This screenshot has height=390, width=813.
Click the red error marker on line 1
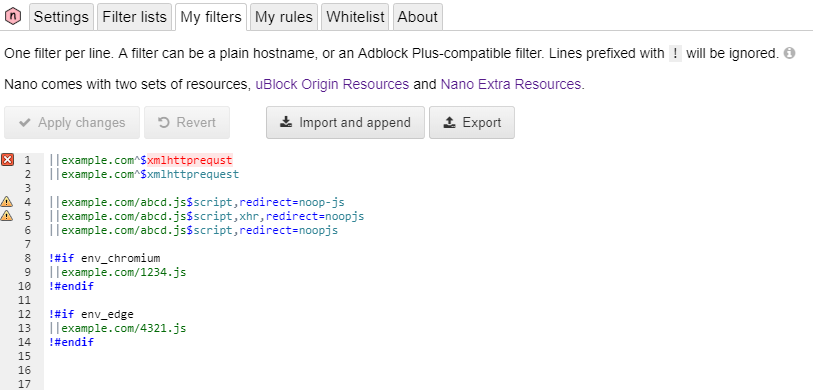pyautogui.click(x=7, y=160)
